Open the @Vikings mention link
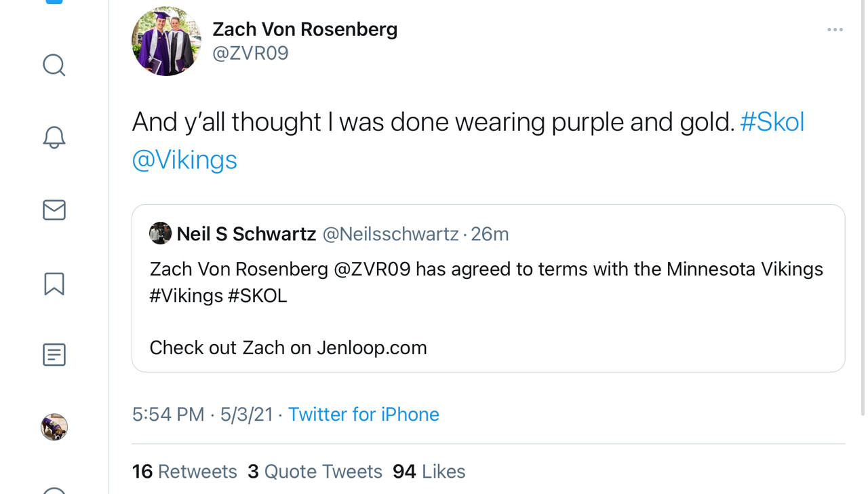 [184, 160]
